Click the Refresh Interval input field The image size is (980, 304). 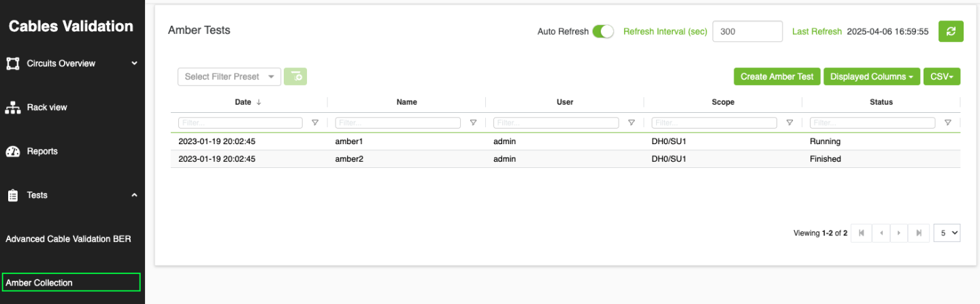tap(747, 31)
